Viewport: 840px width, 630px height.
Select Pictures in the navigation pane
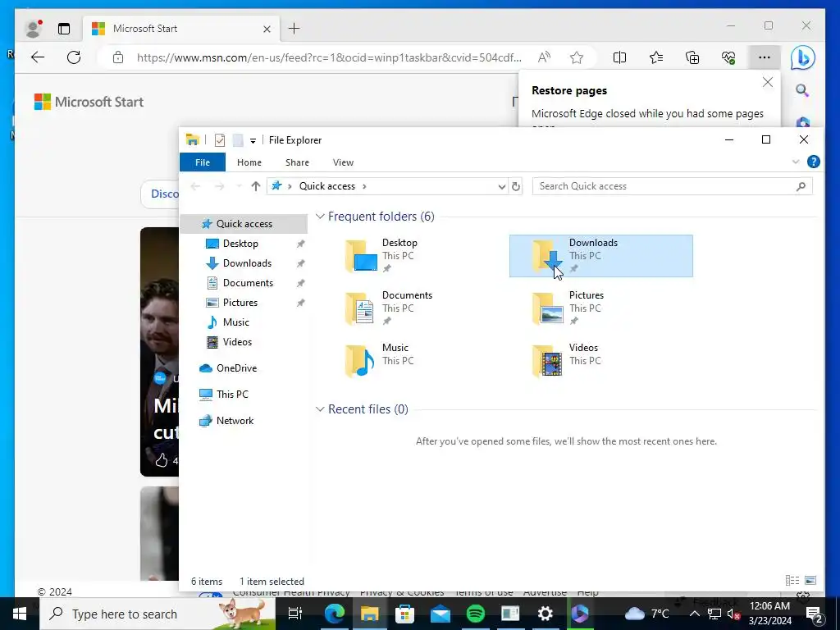240,303
